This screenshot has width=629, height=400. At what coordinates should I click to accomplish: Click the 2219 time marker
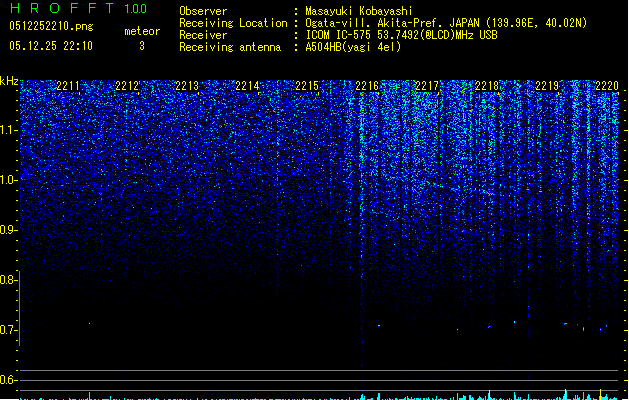click(x=547, y=86)
